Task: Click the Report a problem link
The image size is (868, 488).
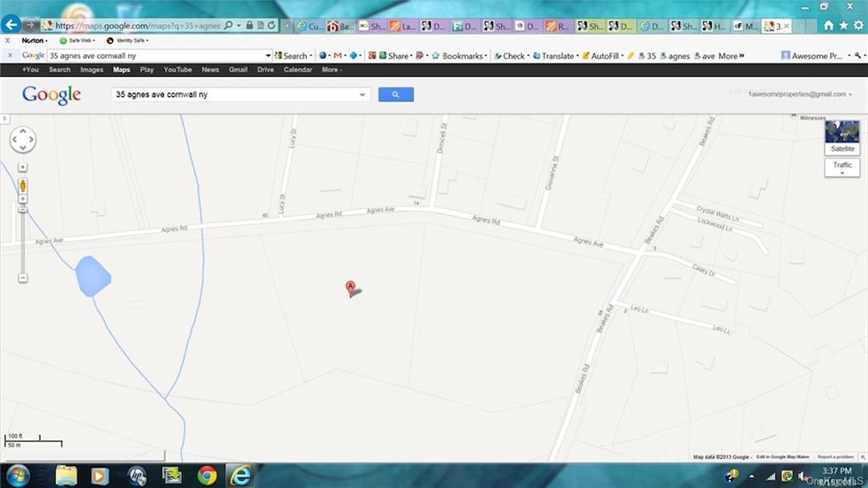Action: click(835, 457)
